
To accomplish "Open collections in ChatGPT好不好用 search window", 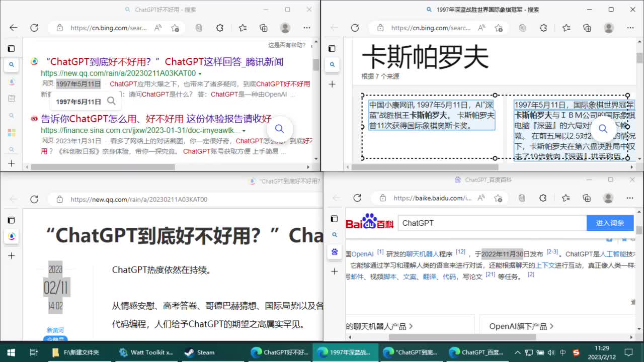I will [x=264, y=28].
